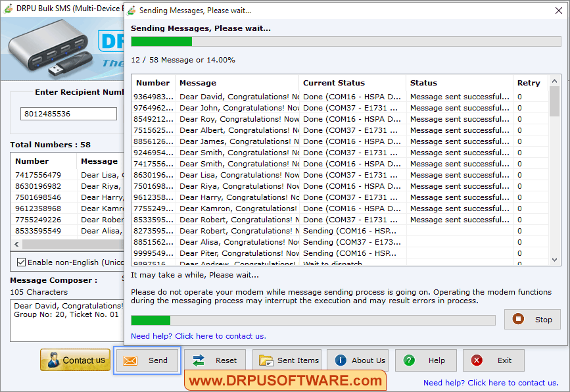
Task: Click the Current Status column header
Action: coord(352,83)
